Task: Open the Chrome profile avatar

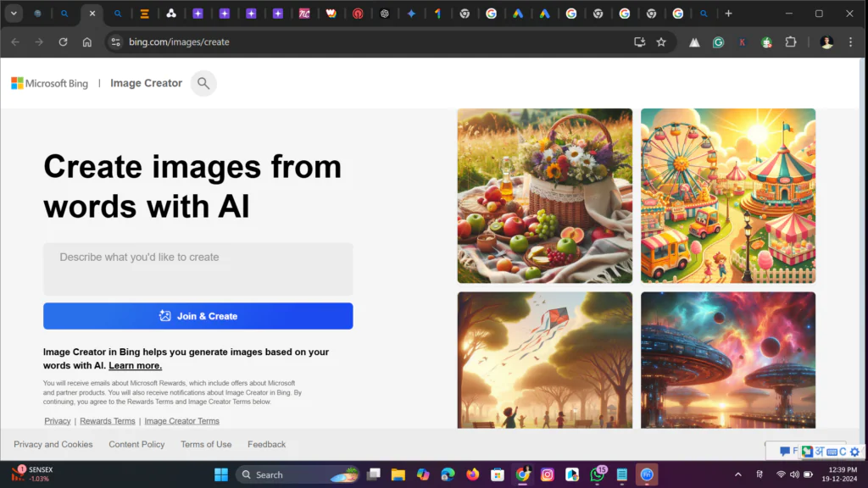Action: pos(826,42)
